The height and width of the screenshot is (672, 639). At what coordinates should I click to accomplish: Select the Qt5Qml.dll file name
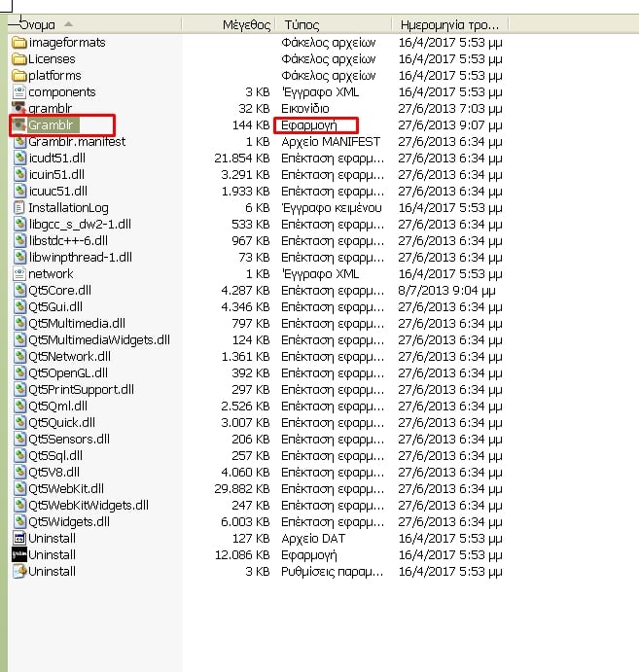point(57,407)
